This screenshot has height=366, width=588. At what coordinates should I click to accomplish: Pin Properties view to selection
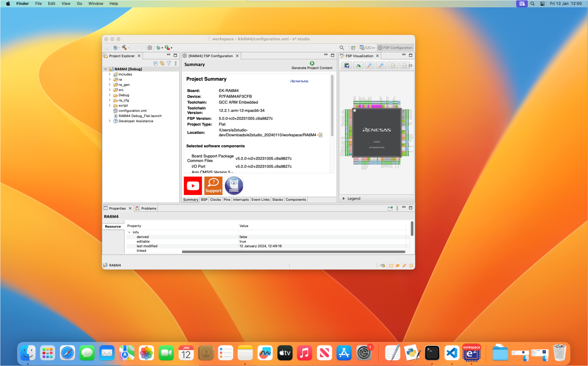click(x=390, y=208)
